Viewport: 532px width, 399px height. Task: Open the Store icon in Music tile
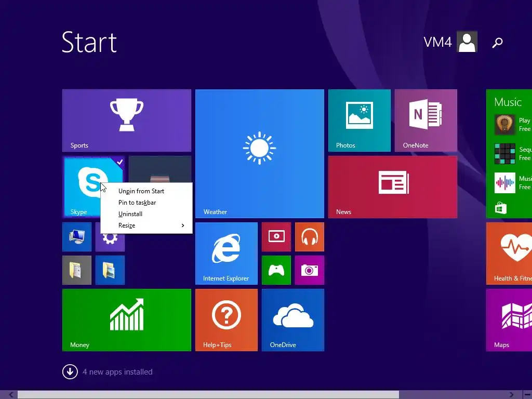[x=500, y=208]
